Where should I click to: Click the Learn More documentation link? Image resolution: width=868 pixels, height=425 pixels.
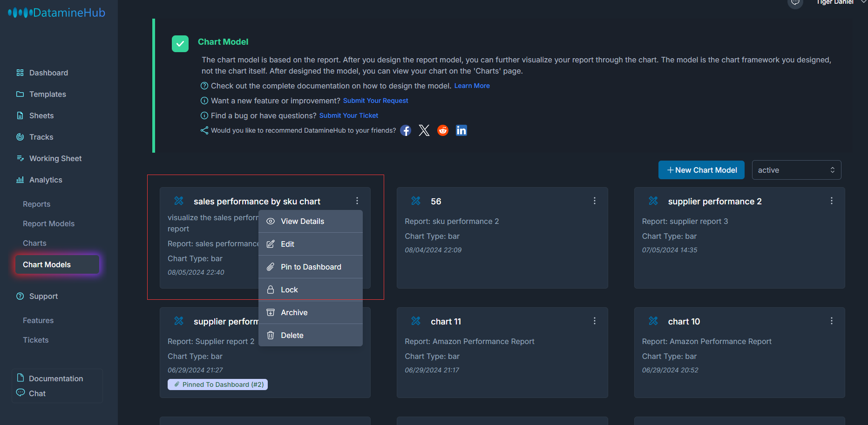pyautogui.click(x=472, y=86)
